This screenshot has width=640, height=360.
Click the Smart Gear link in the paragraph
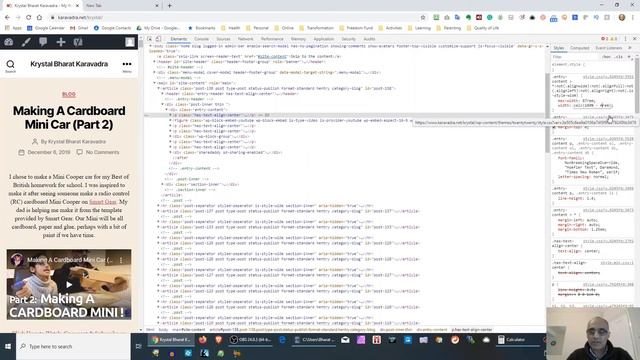pos(103,202)
